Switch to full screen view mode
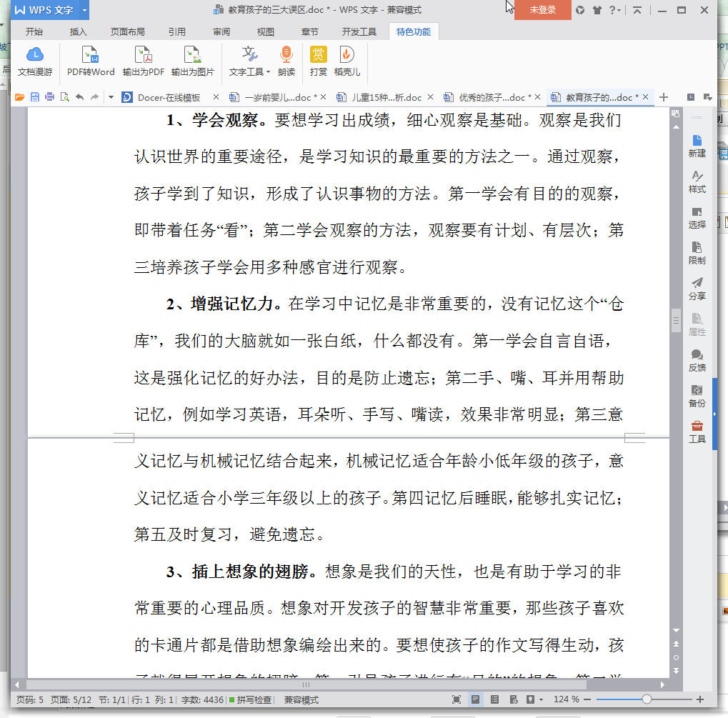 [457, 699]
